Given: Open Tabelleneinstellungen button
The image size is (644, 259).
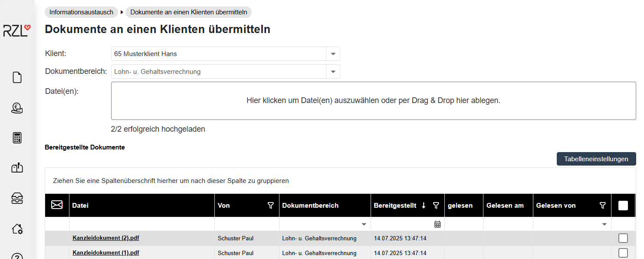Looking at the screenshot, I should [596, 159].
